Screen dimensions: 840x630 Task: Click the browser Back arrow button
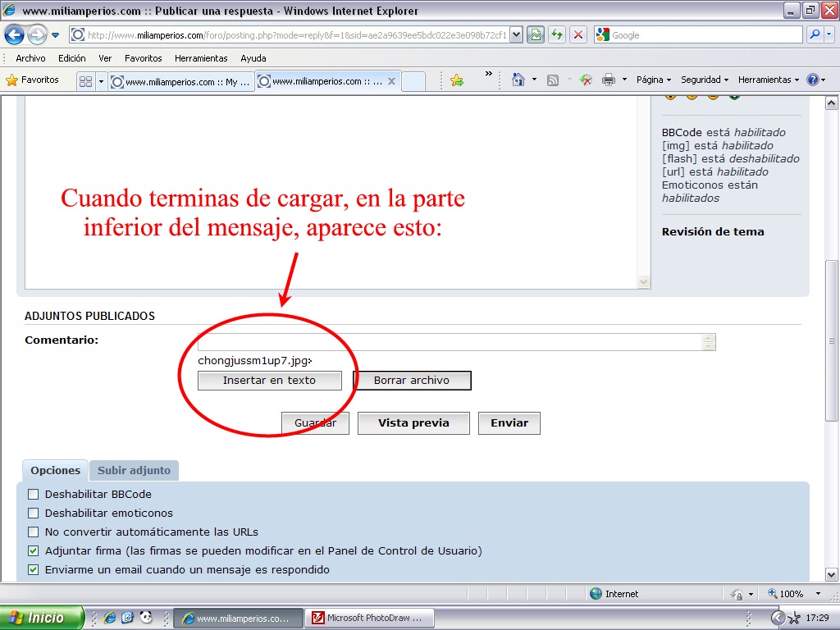(x=14, y=34)
